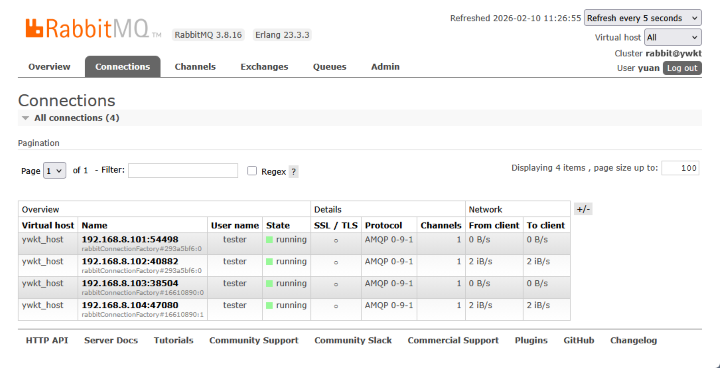Open the refresh interval dropdown

tap(643, 18)
